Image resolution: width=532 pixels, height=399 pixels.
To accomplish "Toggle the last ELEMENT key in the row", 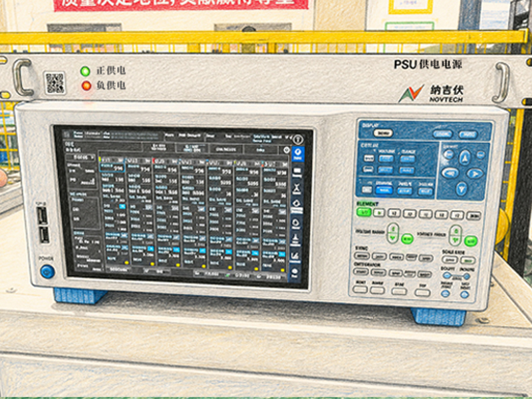I will click(x=473, y=215).
